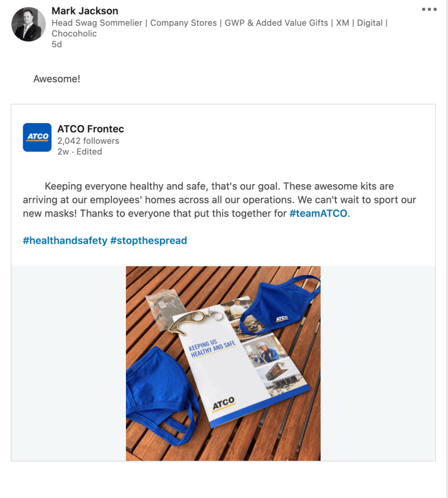Image resolution: width=448 pixels, height=498 pixels.
Task: Select the word 'Awesome!' in the comment
Action: (56, 78)
